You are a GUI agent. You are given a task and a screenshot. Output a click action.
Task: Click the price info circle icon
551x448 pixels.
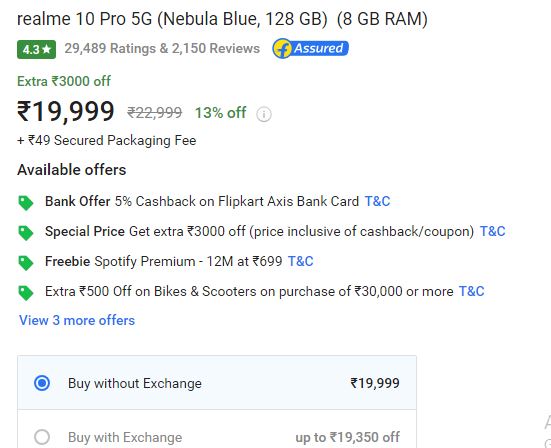tap(264, 114)
